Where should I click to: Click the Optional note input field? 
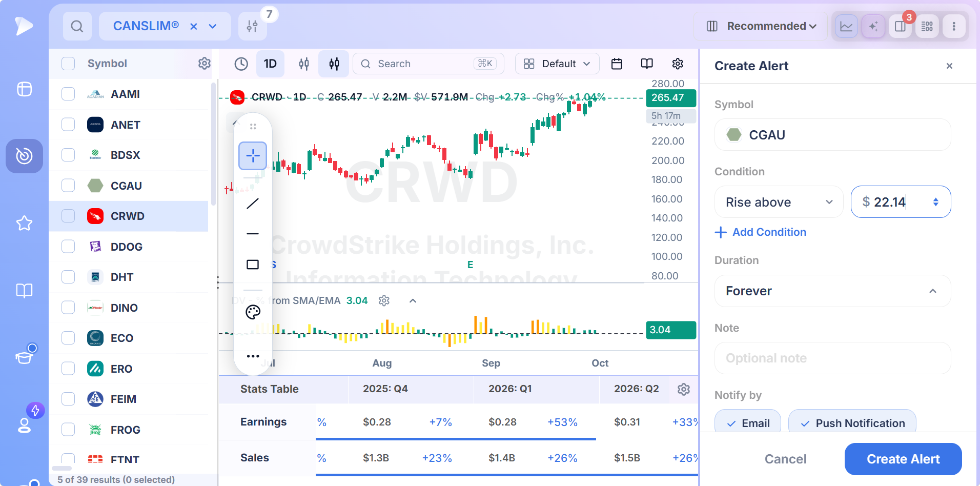(832, 358)
